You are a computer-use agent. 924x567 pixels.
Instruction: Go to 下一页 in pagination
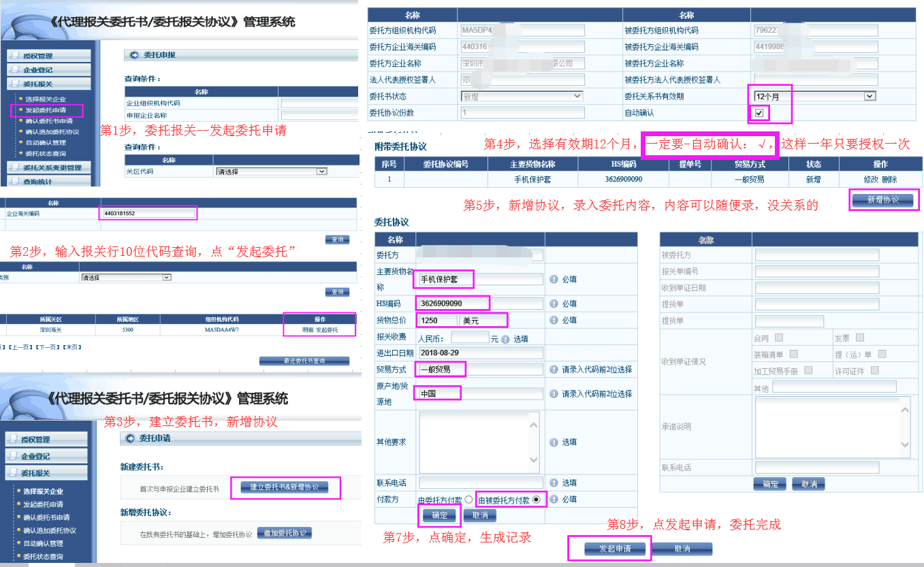coord(48,347)
